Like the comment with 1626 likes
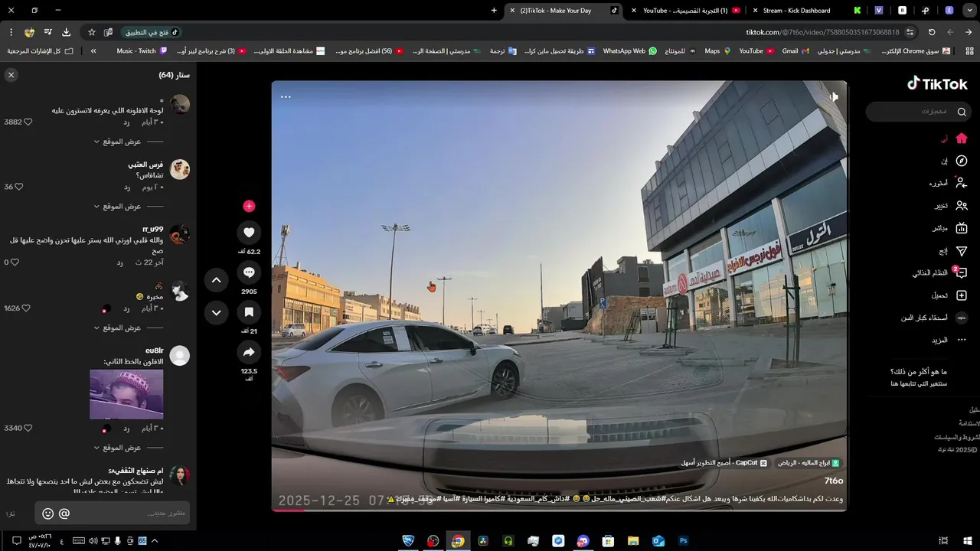This screenshot has width=980, height=551. click(26, 308)
